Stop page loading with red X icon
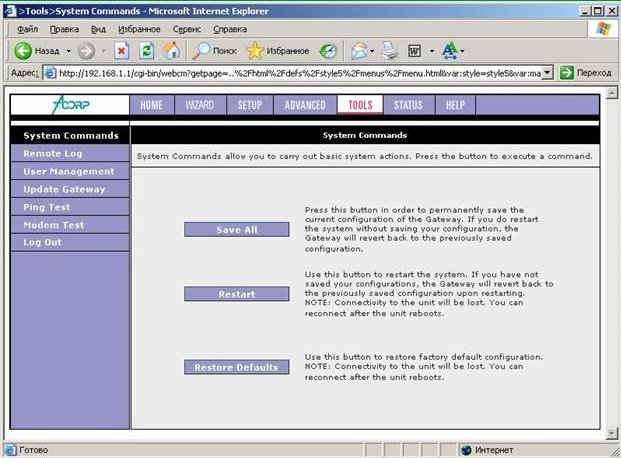 point(122,51)
